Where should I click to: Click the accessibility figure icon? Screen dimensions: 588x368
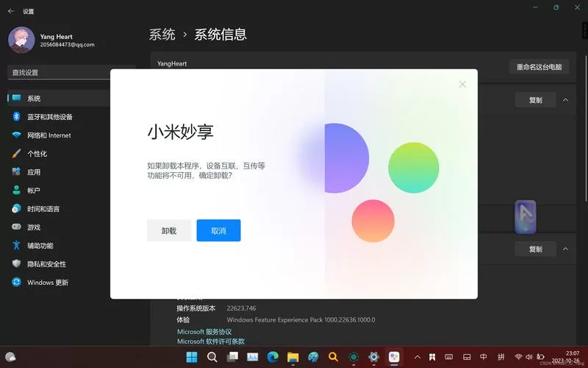[x=16, y=245]
